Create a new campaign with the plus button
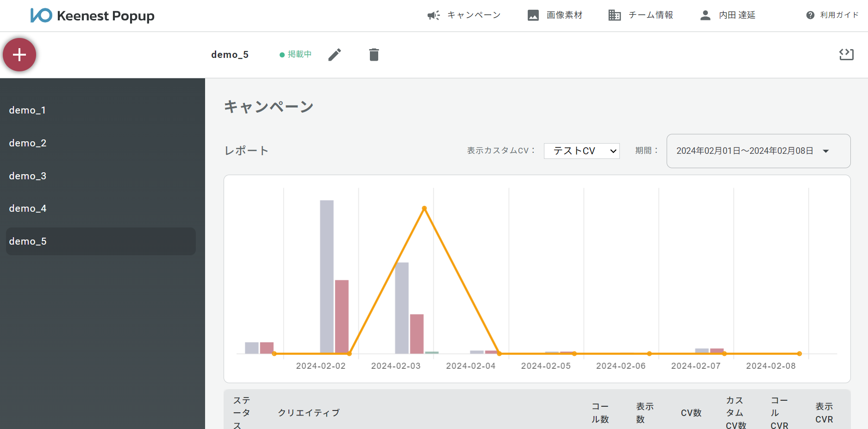Image resolution: width=868 pixels, height=429 pixels. tap(19, 55)
